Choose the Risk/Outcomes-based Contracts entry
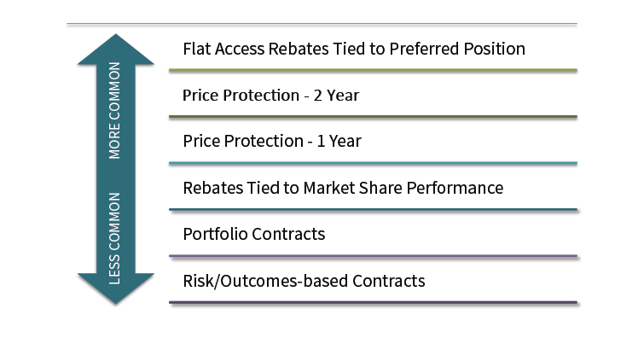Viewport: 644px width, 338px height. click(304, 281)
